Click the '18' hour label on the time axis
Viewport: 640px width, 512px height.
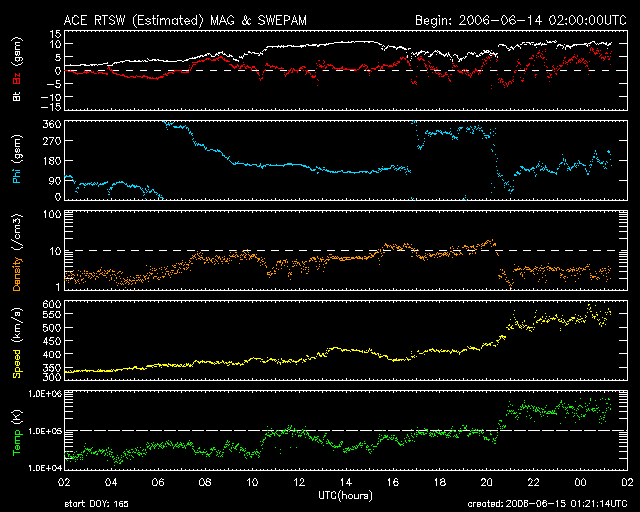pyautogui.click(x=440, y=483)
